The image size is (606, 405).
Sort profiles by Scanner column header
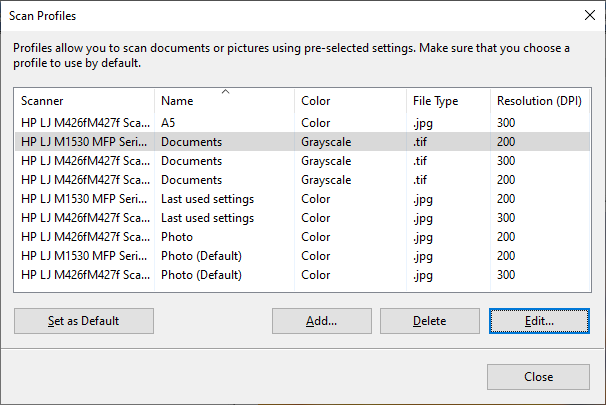(x=84, y=101)
